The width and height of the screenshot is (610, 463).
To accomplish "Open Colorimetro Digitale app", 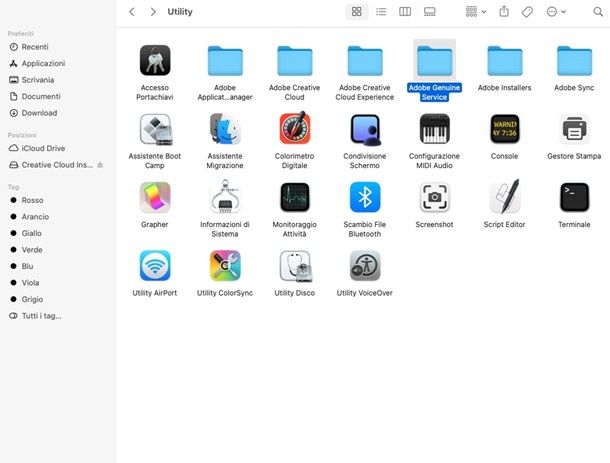I will pos(294,128).
